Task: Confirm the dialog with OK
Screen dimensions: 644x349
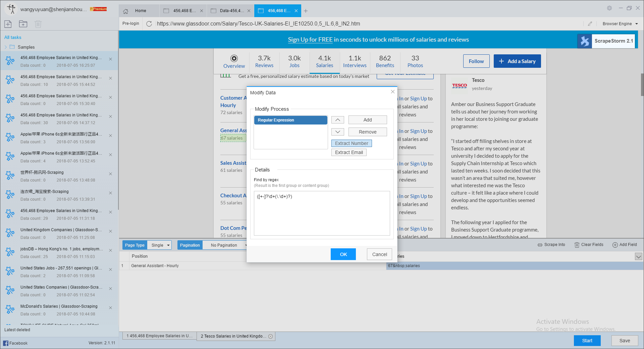Action: (343, 254)
